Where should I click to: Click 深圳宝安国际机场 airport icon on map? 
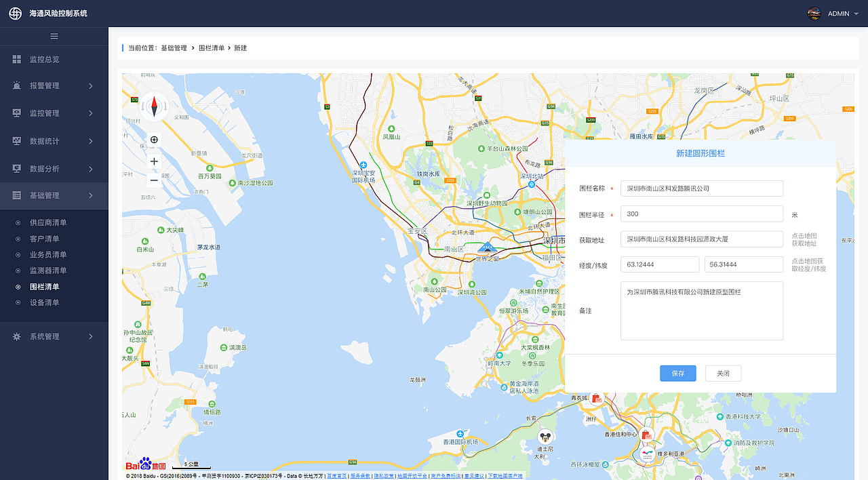point(364,165)
